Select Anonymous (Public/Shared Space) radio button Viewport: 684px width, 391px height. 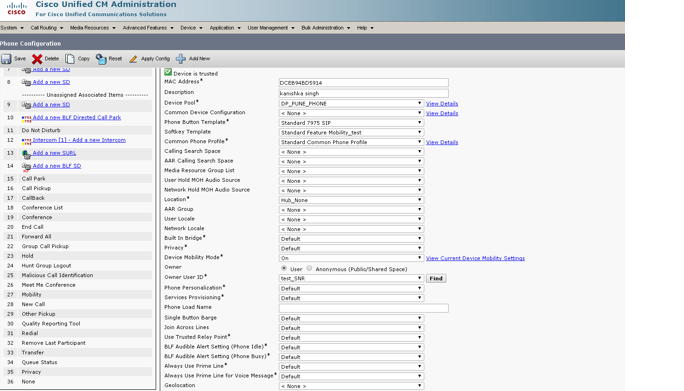pos(309,268)
